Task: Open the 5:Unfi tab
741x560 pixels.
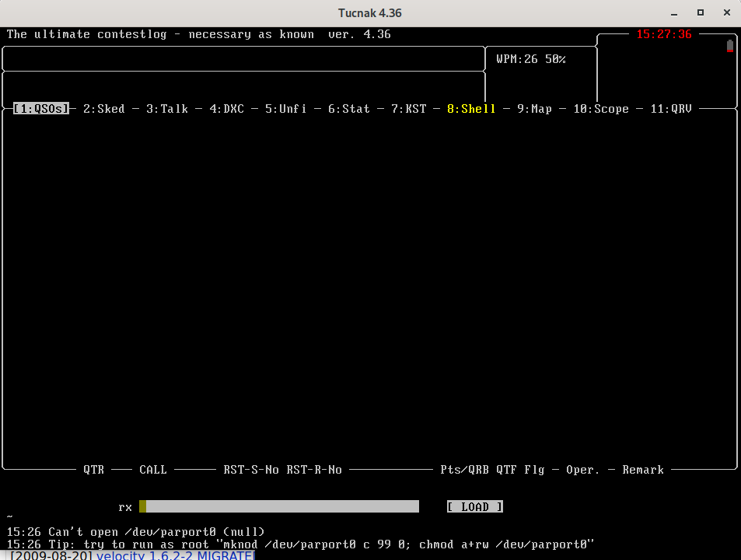Action: point(286,109)
